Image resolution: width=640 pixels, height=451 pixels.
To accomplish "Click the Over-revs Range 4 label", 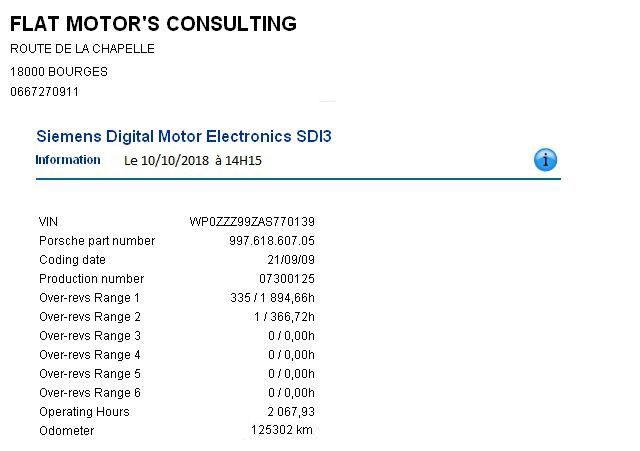I will tap(90, 355).
